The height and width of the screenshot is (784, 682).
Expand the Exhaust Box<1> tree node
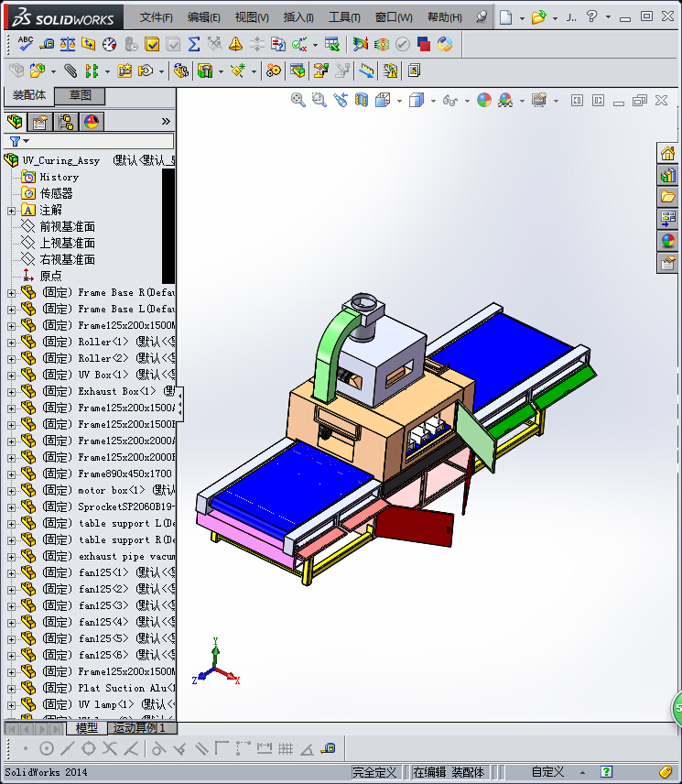pyautogui.click(x=11, y=392)
